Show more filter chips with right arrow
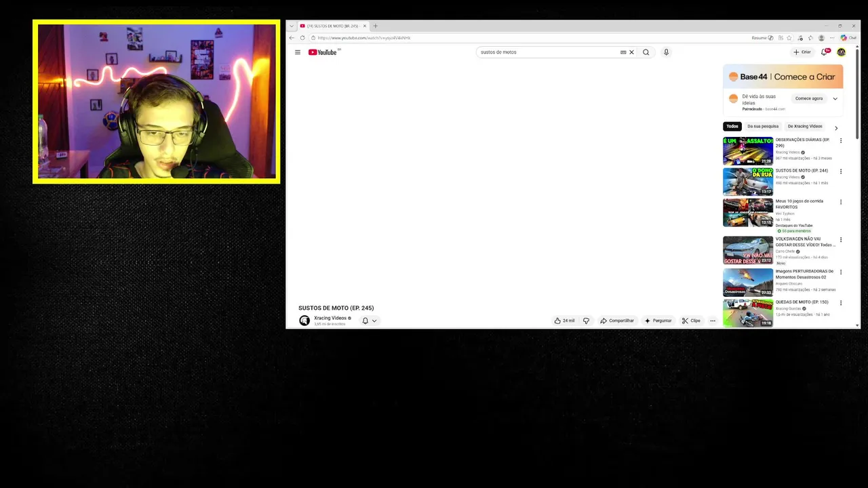The width and height of the screenshot is (868, 488). pos(836,128)
